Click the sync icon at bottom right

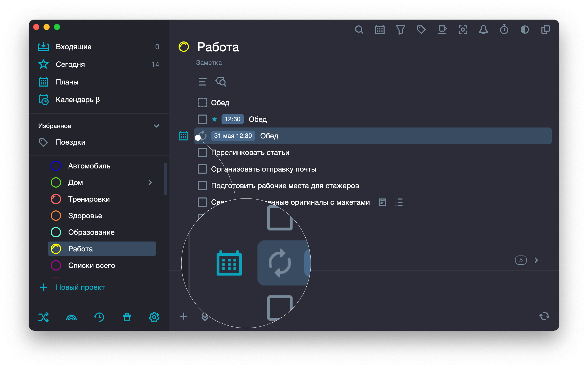[x=544, y=316]
